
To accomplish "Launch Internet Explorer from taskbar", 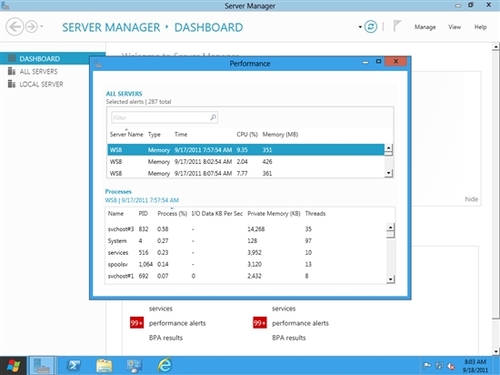I will point(165,365).
